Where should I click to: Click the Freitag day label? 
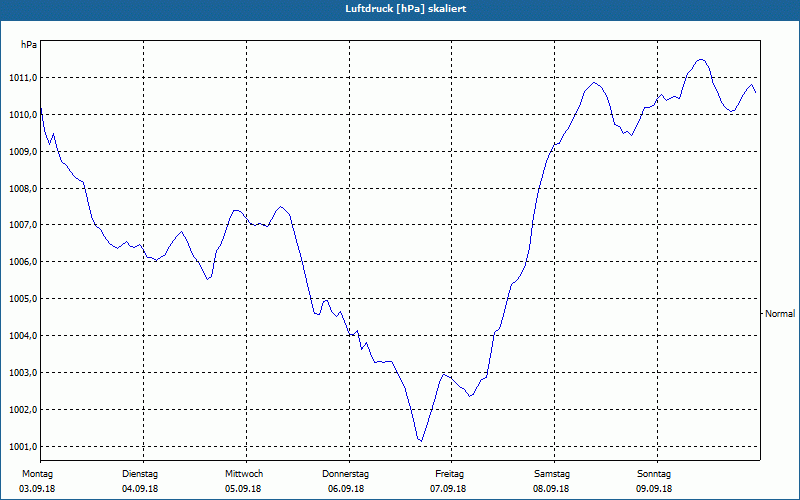point(449,474)
